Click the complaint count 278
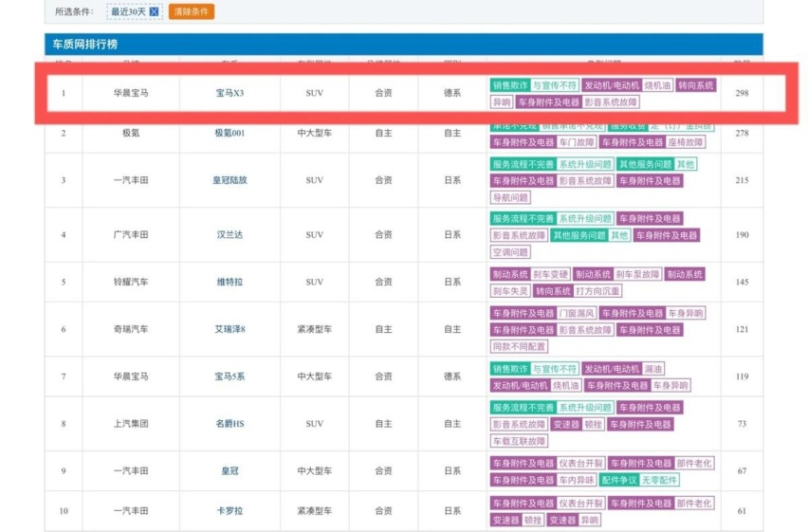The width and height of the screenshot is (808, 532). (742, 133)
